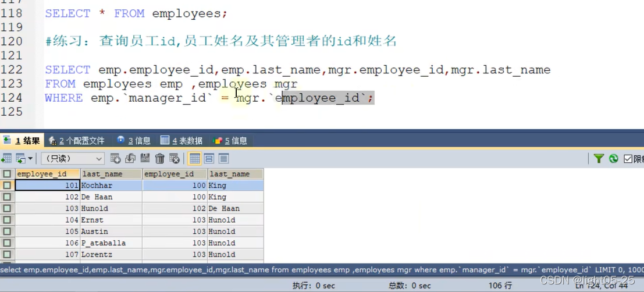The width and height of the screenshot is (644, 292).
Task: Click the 执行: 0 sec status entry
Action: [314, 286]
